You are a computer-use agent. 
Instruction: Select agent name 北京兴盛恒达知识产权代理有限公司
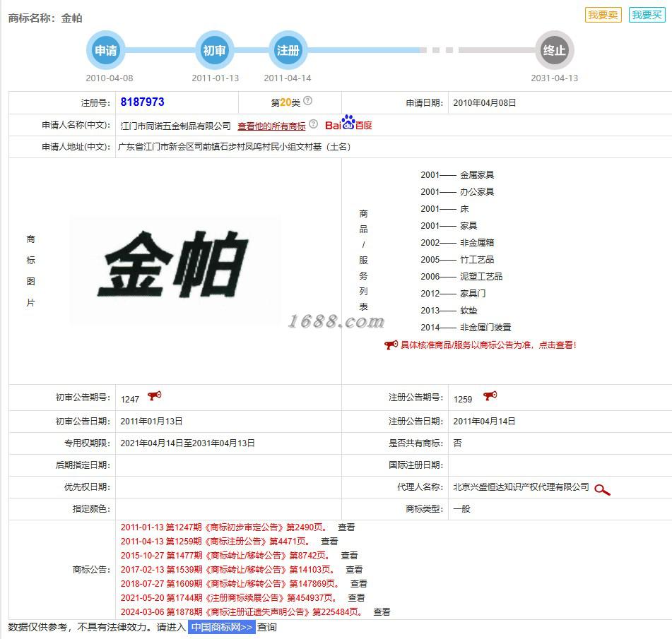click(521, 487)
